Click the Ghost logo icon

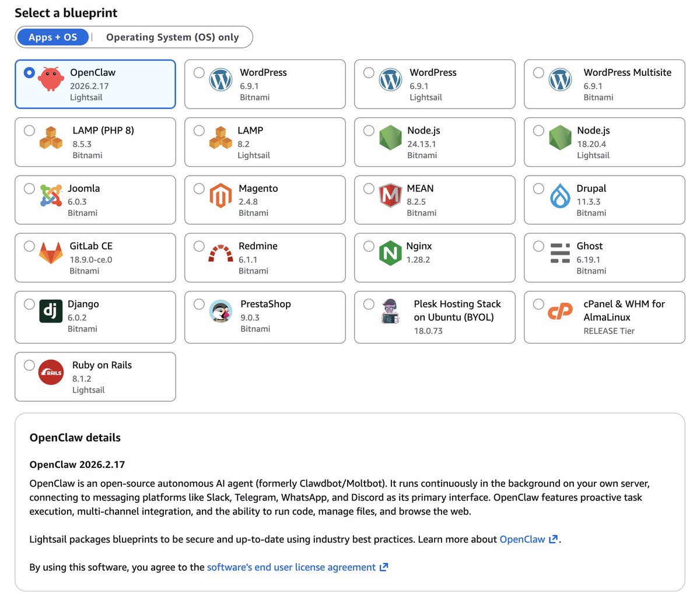(560, 253)
